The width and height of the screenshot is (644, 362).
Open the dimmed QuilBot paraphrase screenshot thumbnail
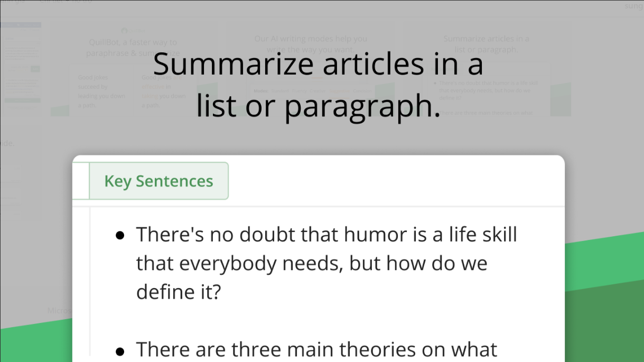coord(133,69)
